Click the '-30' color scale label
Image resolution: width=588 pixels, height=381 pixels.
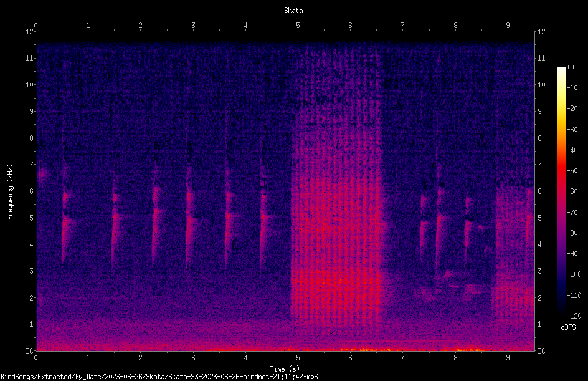572,130
